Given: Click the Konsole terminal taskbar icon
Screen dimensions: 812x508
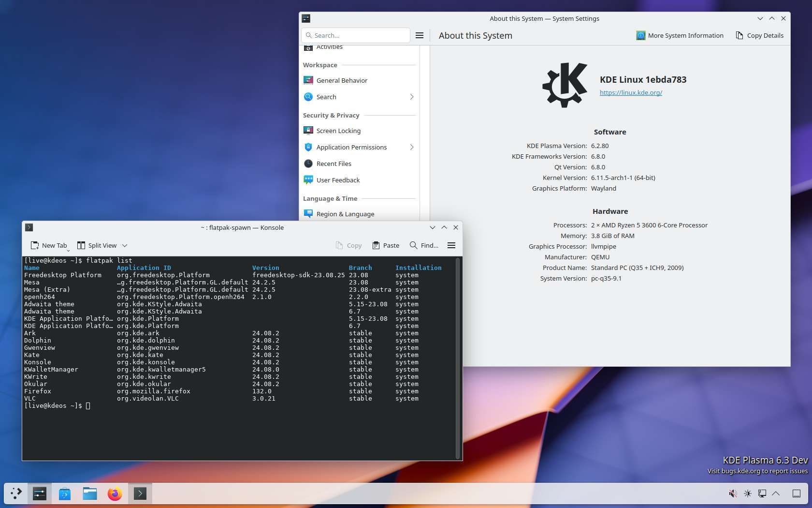Looking at the screenshot, I should click(140, 493).
